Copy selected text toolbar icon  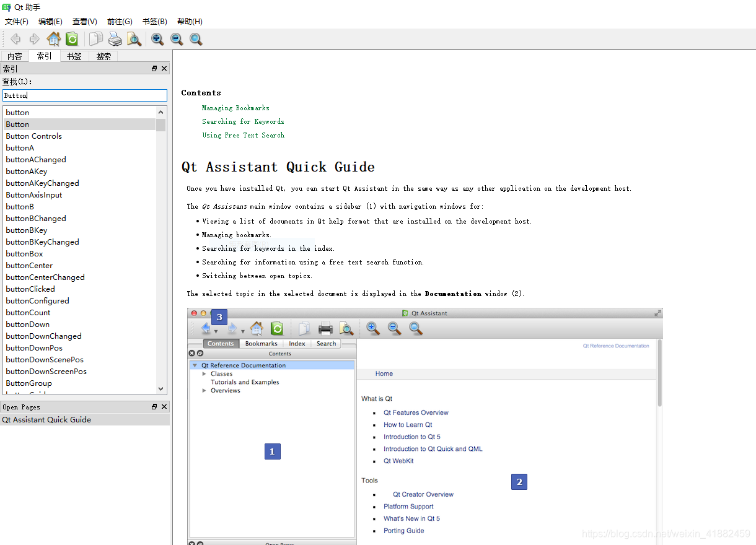pos(96,39)
